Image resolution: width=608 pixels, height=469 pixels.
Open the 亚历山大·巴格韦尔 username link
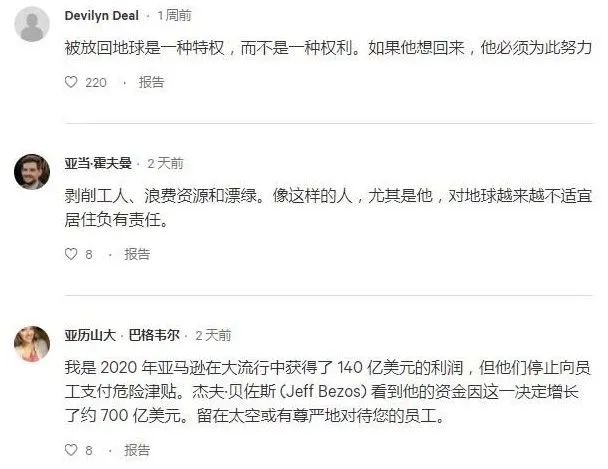122,335
